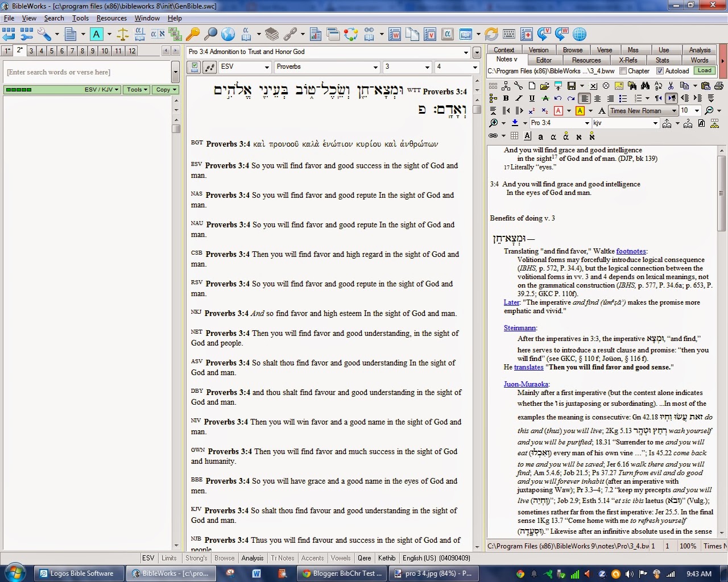Viewport: 728px width, 582px height.
Task: Center-align text in notes editor
Action: click(x=597, y=98)
